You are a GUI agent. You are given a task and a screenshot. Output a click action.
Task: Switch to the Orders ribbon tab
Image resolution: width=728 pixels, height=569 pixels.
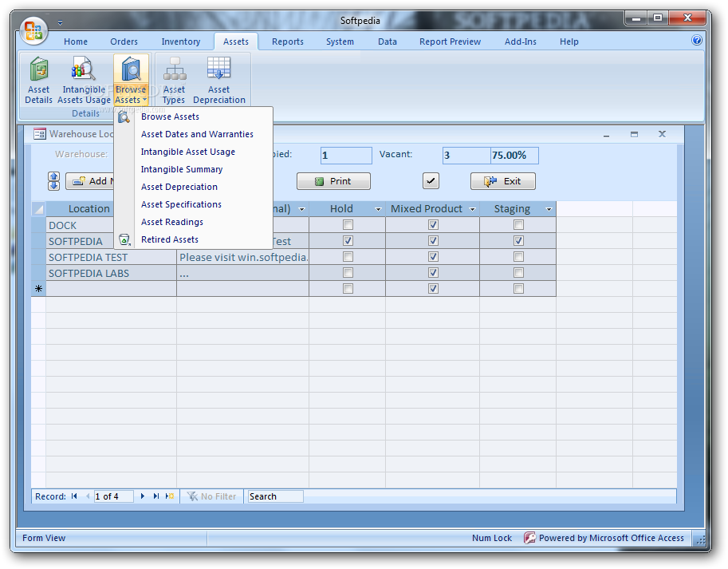124,41
